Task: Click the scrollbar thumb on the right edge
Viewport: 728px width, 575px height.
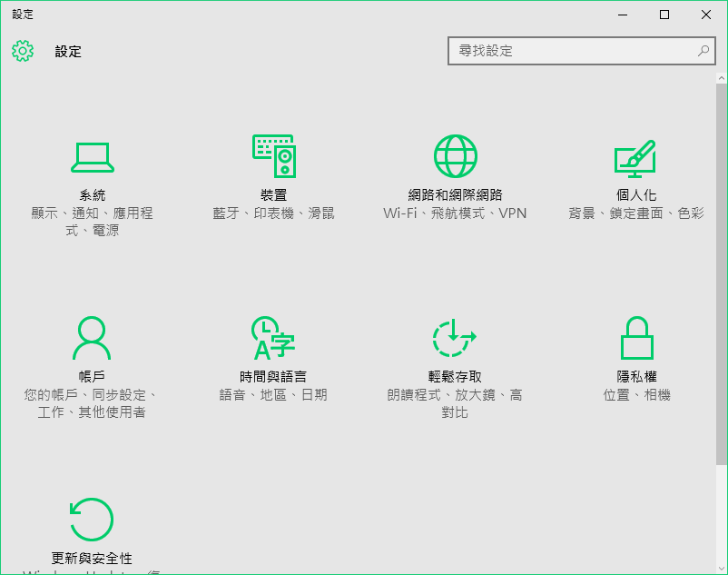Action: click(x=722, y=274)
